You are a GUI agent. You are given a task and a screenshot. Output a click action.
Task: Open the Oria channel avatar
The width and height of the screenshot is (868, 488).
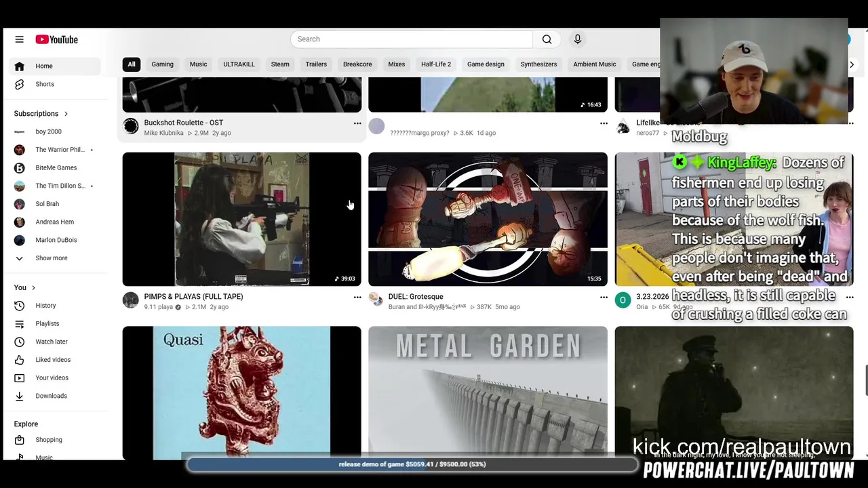click(x=623, y=300)
